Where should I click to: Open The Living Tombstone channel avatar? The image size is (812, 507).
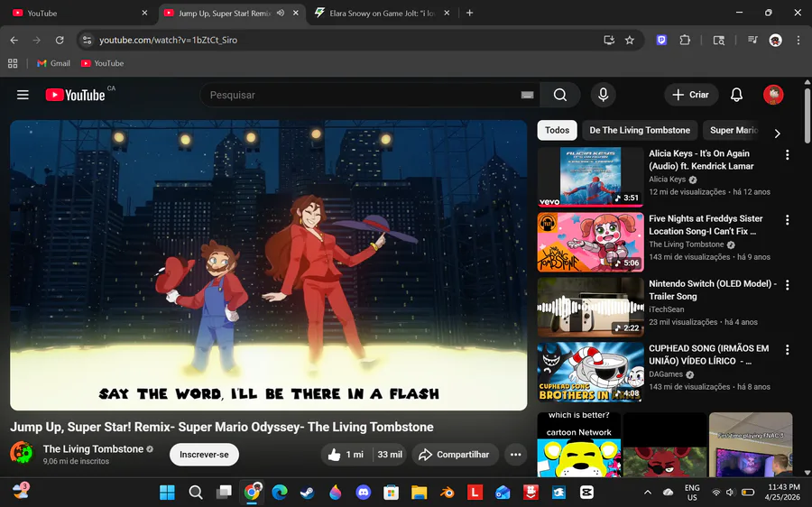(x=22, y=453)
